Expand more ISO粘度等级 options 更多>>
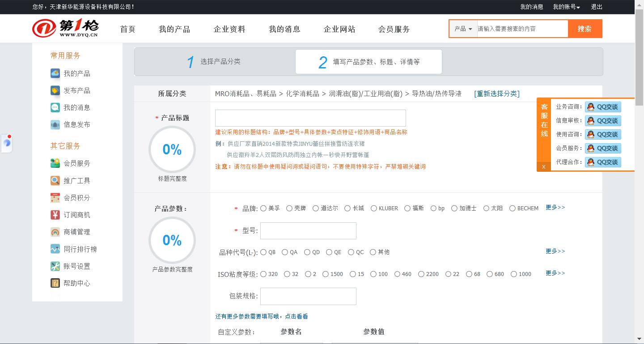 555,273
